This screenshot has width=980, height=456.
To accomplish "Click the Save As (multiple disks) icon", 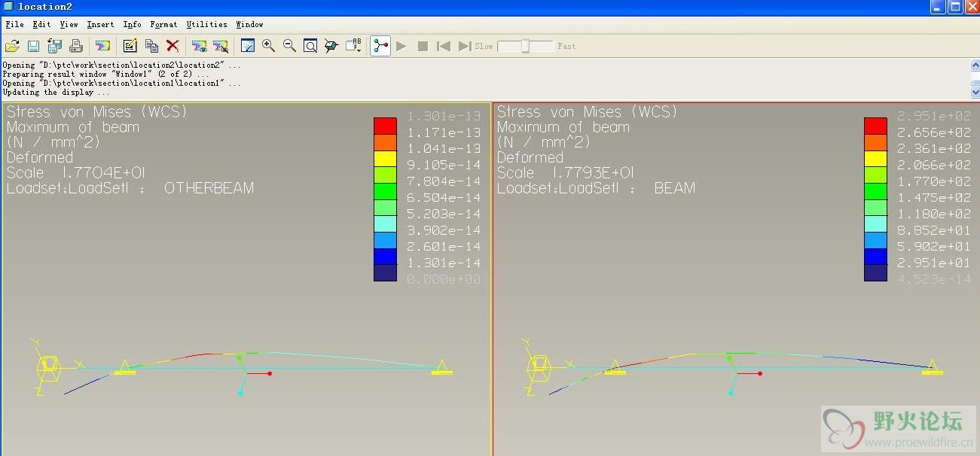I will tap(54, 46).
